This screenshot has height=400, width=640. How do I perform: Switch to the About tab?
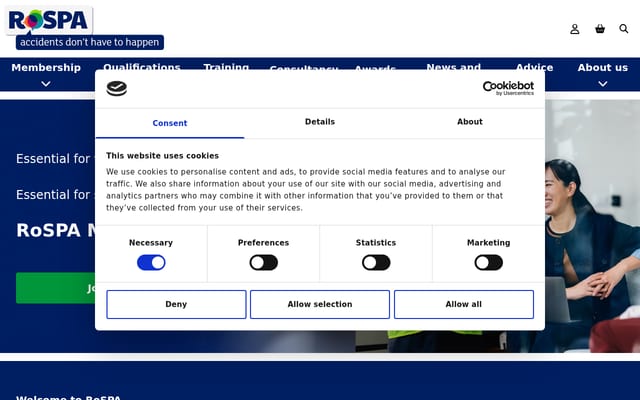(x=469, y=122)
